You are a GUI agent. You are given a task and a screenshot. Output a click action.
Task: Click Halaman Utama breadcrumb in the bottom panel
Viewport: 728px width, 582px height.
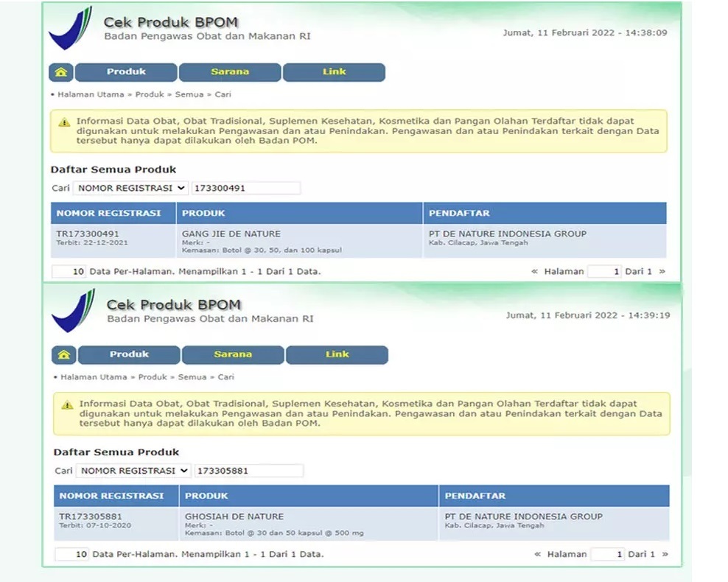94,377
